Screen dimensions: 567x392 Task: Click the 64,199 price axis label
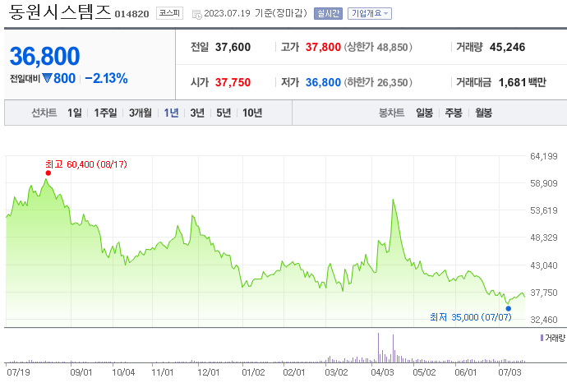point(544,156)
